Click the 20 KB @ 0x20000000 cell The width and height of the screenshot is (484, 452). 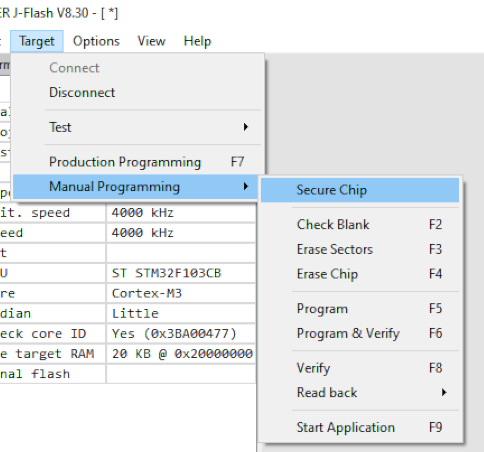click(181, 354)
